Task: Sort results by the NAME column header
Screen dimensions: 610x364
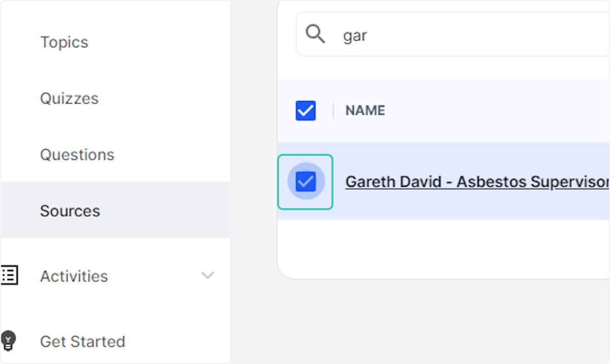Action: [x=364, y=110]
